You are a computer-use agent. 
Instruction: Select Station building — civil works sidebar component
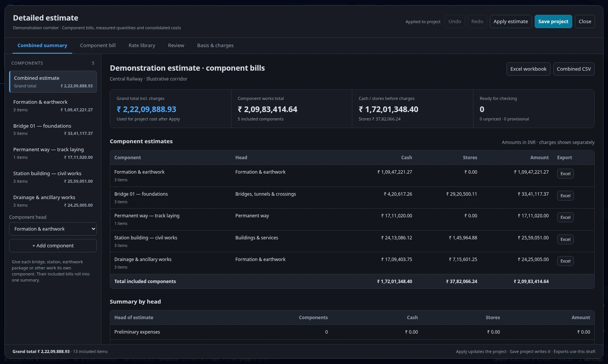tap(53, 177)
